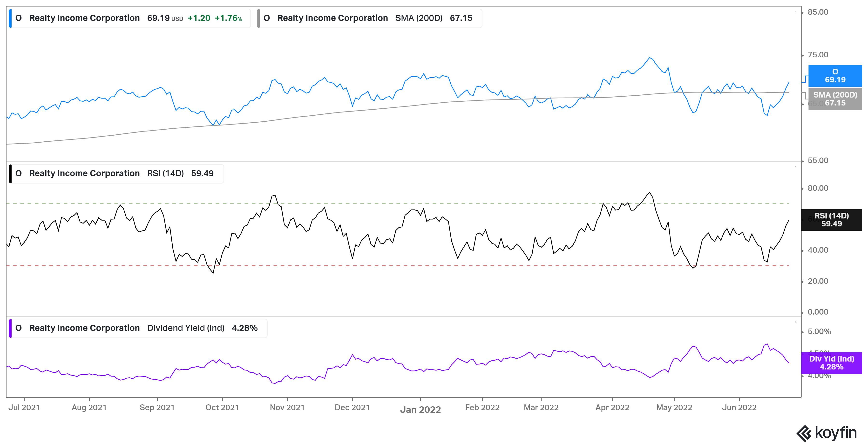
Task: Click the gray swatch on SMA legend
Action: click(258, 18)
